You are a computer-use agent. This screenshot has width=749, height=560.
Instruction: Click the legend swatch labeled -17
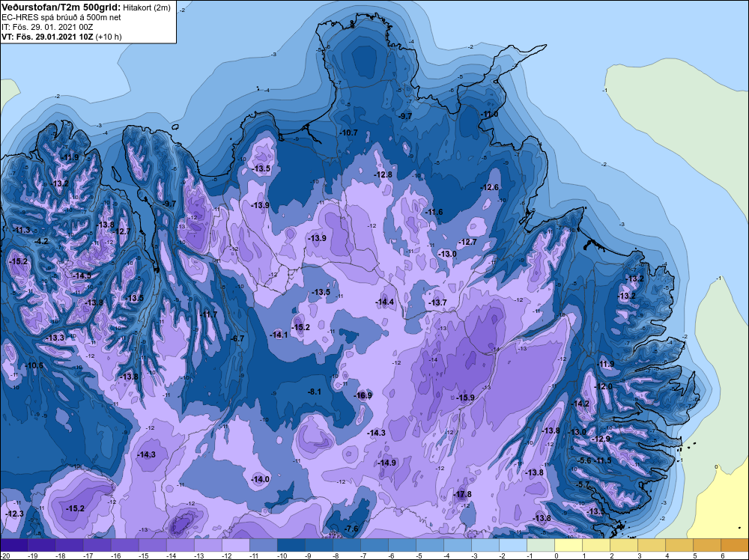[x=97, y=545]
